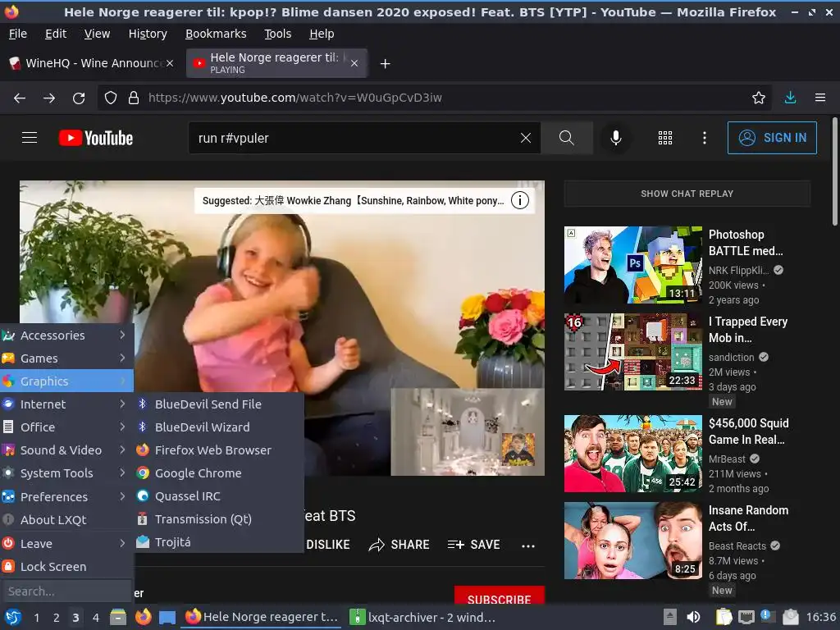The height and width of the screenshot is (630, 840).
Task: Launch Firefox from the taskbar quicklaunch
Action: (x=143, y=617)
